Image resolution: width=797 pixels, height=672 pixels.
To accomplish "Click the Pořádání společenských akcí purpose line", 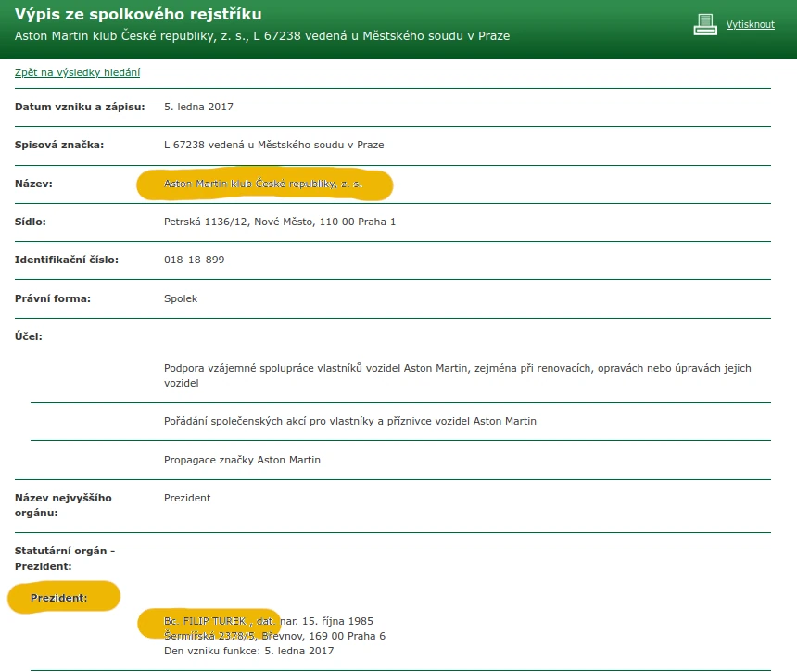I will click(350, 421).
